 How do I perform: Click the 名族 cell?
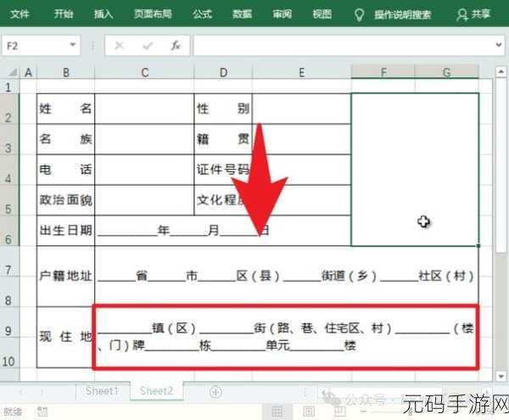click(66, 139)
